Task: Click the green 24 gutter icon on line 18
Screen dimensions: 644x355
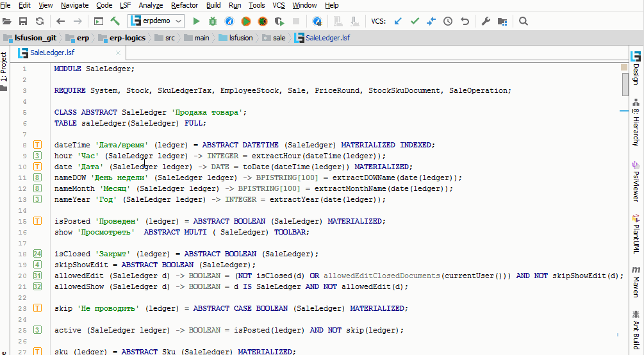Action: 37,254
